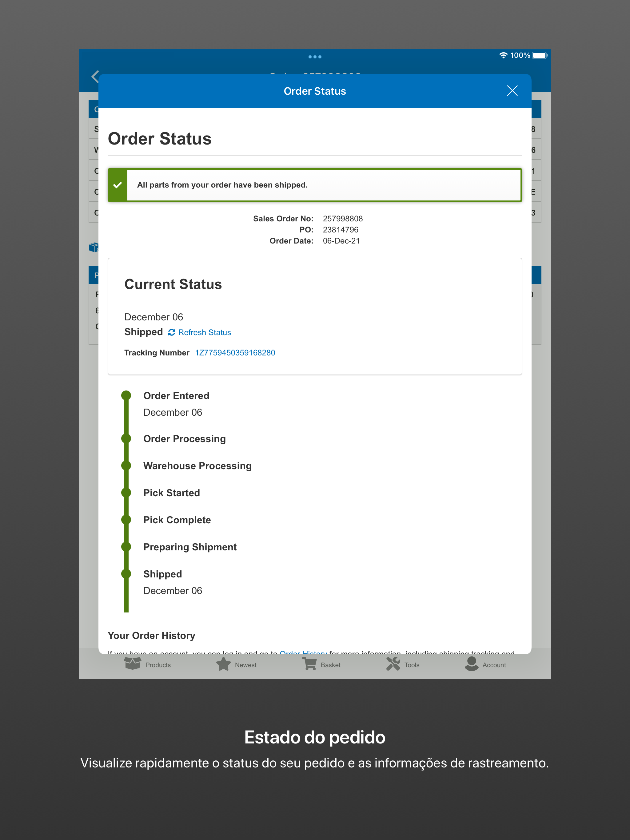This screenshot has height=840, width=630.
Task: Select the Shipped timeline marker
Action: 126,574
